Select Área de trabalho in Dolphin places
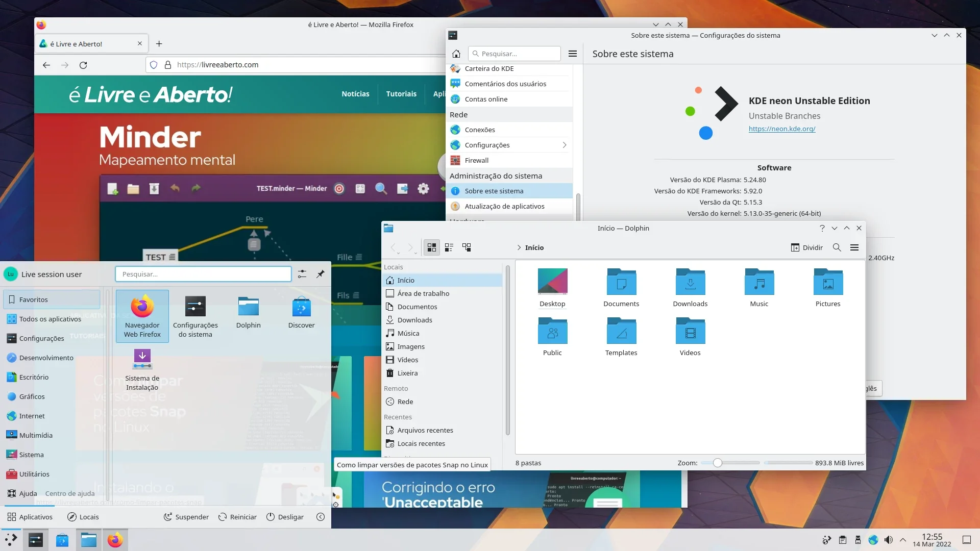Image resolution: width=980 pixels, height=551 pixels. point(442,293)
